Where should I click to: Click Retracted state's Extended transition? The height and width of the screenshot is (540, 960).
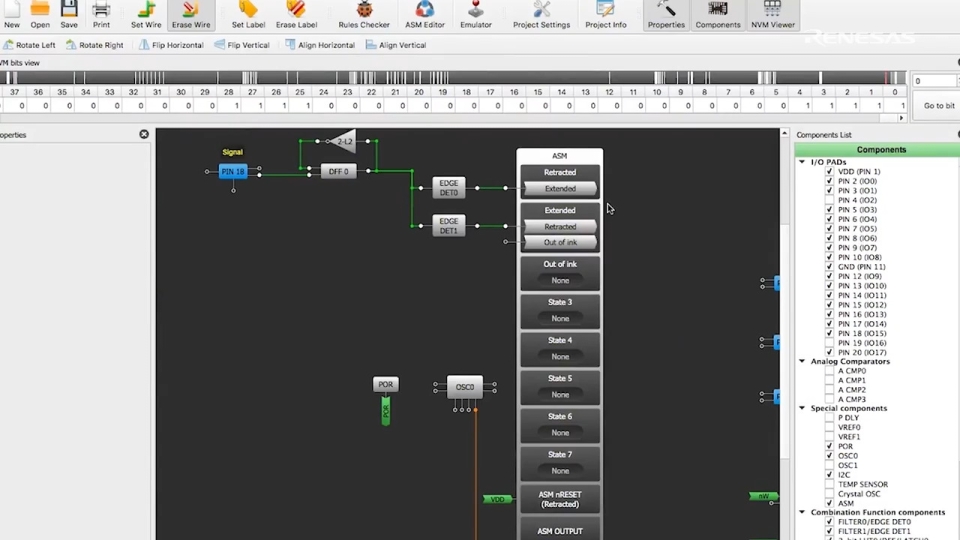[x=560, y=189]
